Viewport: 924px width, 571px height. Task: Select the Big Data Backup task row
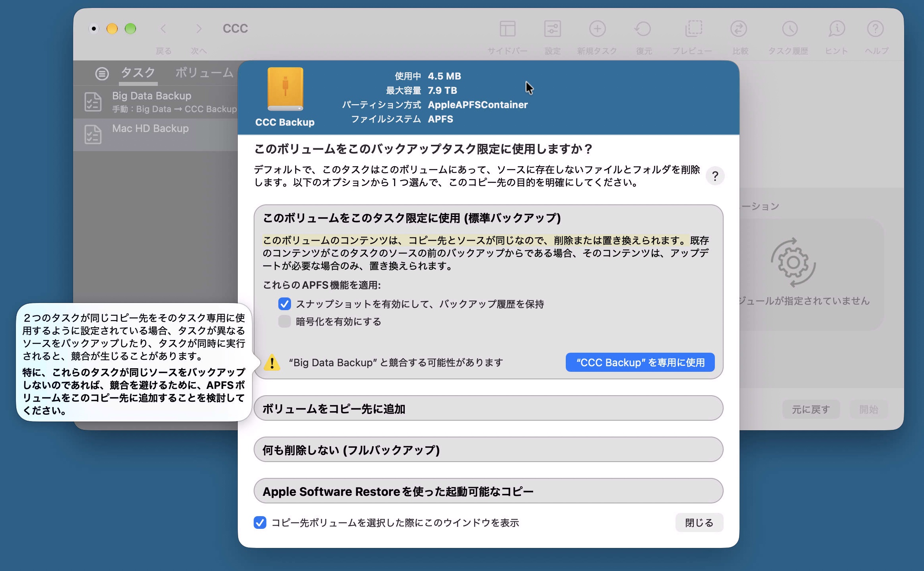155,102
